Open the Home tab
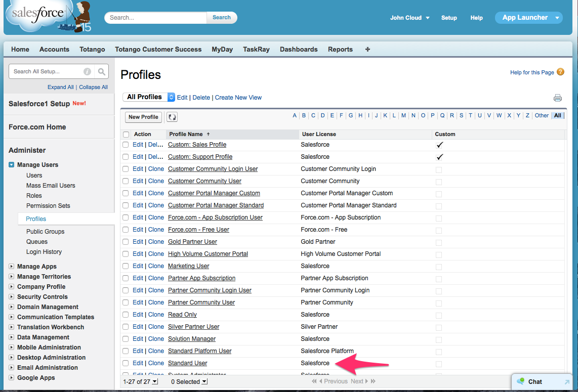Viewport: 578px width, 392px height. (20, 50)
